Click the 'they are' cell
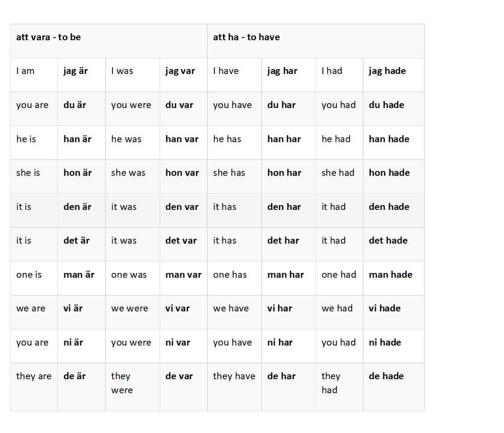 (34, 387)
